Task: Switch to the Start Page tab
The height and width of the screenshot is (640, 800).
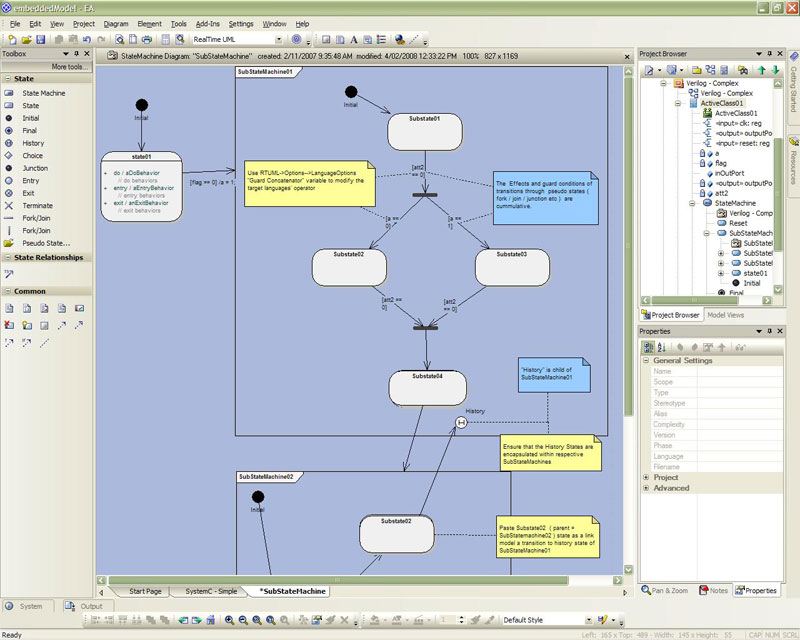Action: pyautogui.click(x=145, y=591)
